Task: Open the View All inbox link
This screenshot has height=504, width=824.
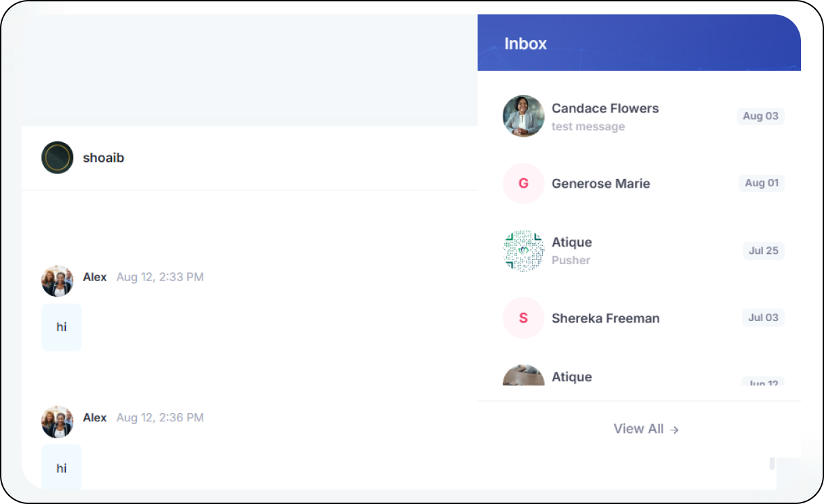Action: click(638, 429)
